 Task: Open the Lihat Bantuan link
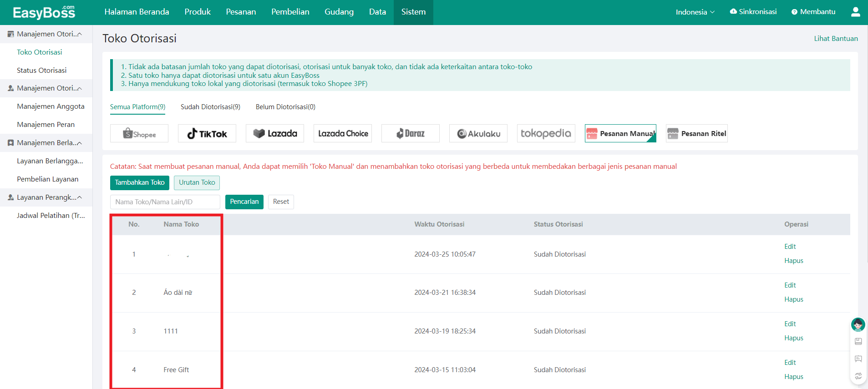click(836, 39)
